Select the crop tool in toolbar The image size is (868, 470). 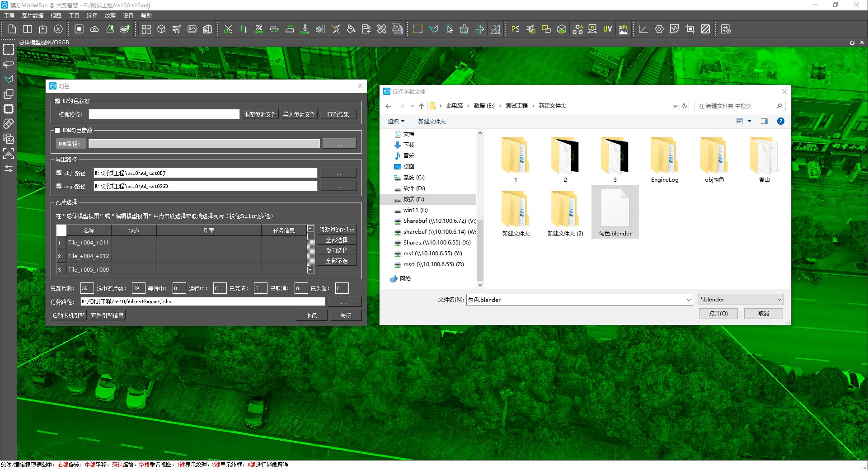(x=244, y=29)
